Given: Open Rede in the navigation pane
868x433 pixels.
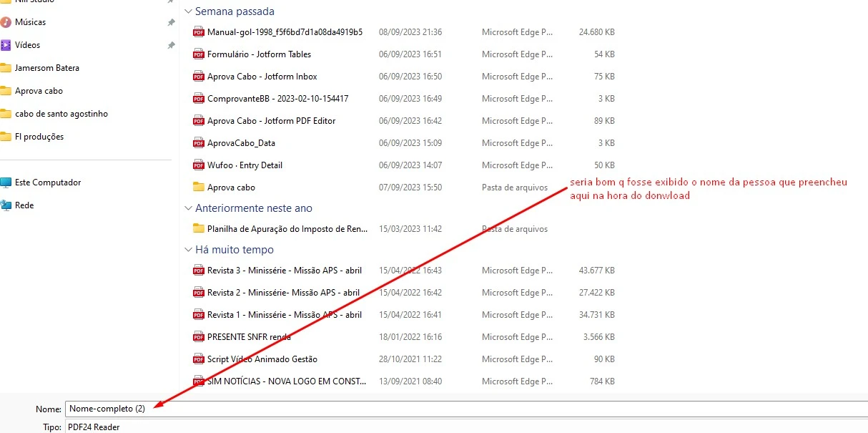Looking at the screenshot, I should pyautogui.click(x=24, y=205).
